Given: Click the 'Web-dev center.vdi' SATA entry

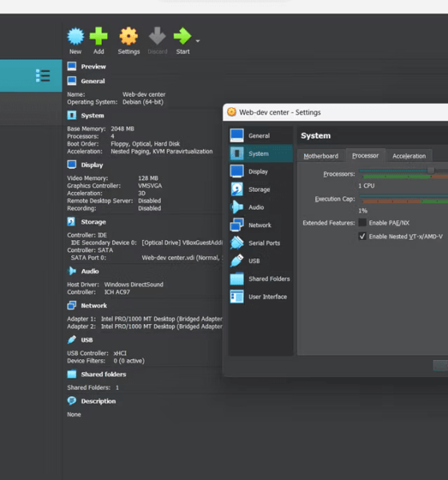Looking at the screenshot, I should (x=182, y=258).
